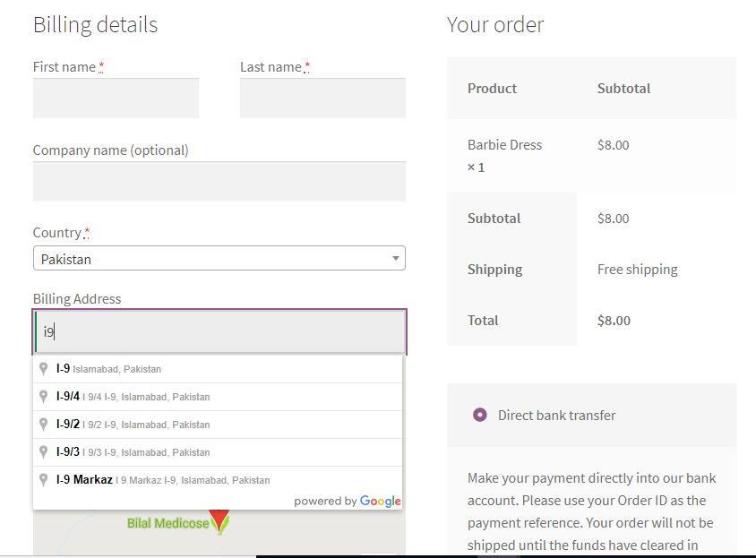This screenshot has height=558, width=756.
Task: Click the Google logo in the autocomplete footer
Action: click(381, 501)
